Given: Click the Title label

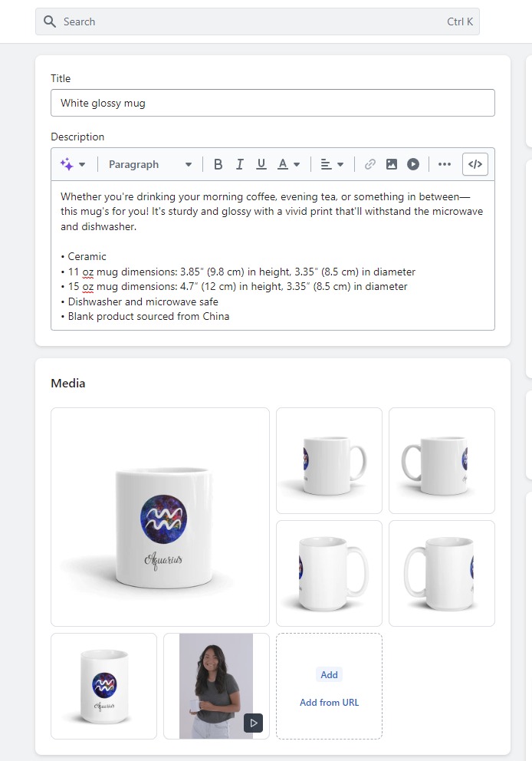Looking at the screenshot, I should tap(61, 78).
